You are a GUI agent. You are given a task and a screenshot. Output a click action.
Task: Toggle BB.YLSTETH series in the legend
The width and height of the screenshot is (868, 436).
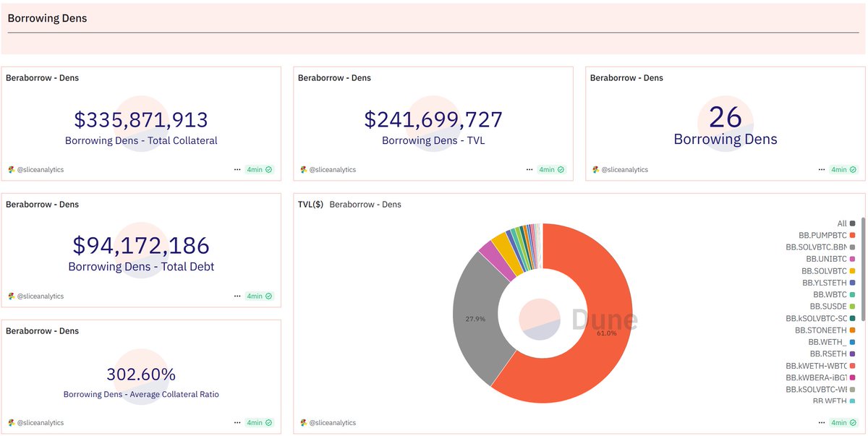pyautogui.click(x=829, y=283)
